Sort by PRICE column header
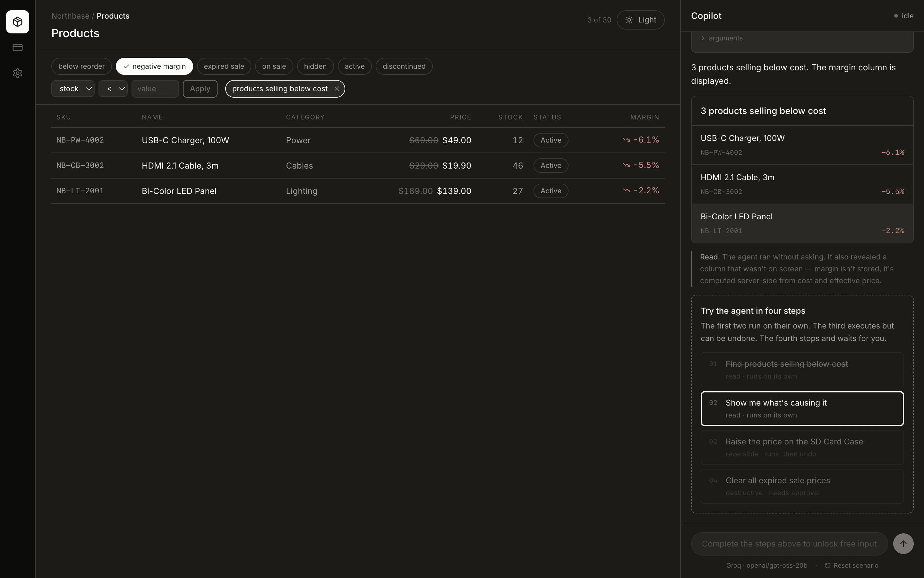Image resolution: width=924 pixels, height=578 pixels. click(460, 117)
